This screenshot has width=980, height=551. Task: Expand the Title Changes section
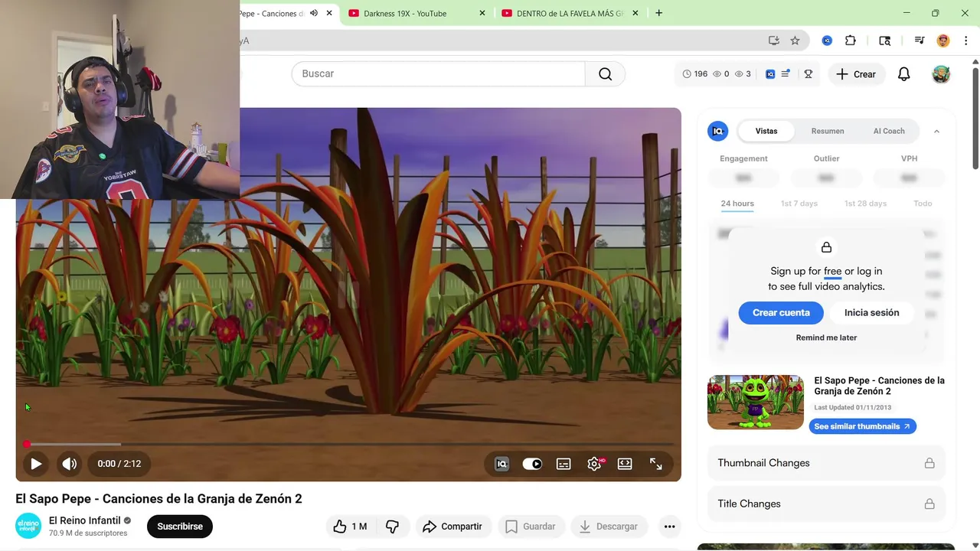(x=826, y=504)
